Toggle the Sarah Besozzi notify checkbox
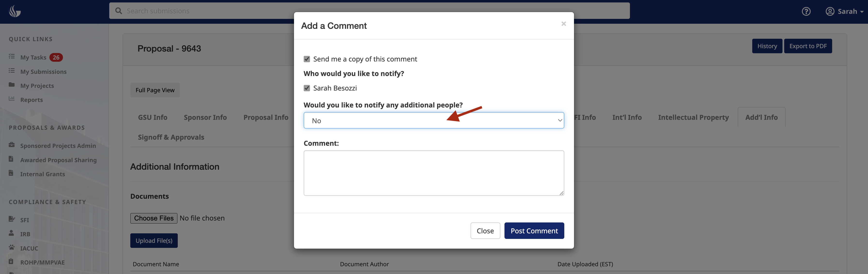The height and width of the screenshot is (274, 868). [307, 88]
